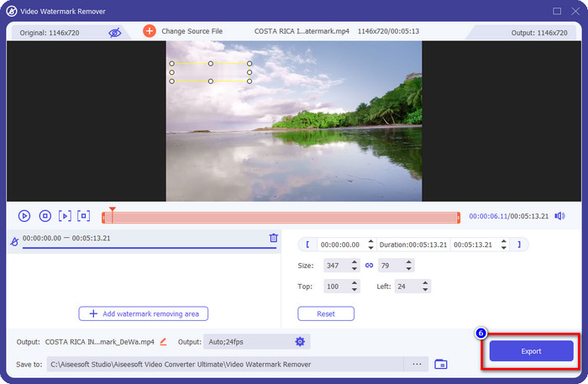Click the timeline's right trim handle
Viewport: 588px width, 384px height.
[x=459, y=218]
